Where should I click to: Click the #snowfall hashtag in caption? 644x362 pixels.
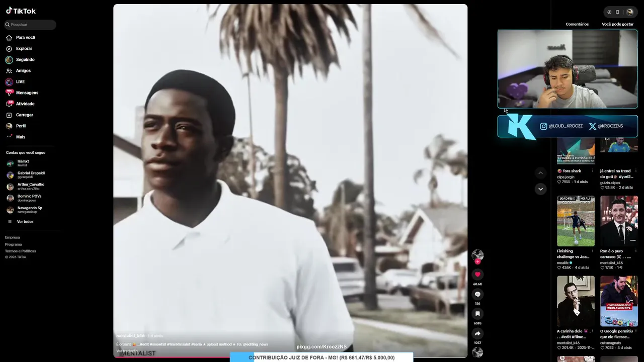point(158,344)
